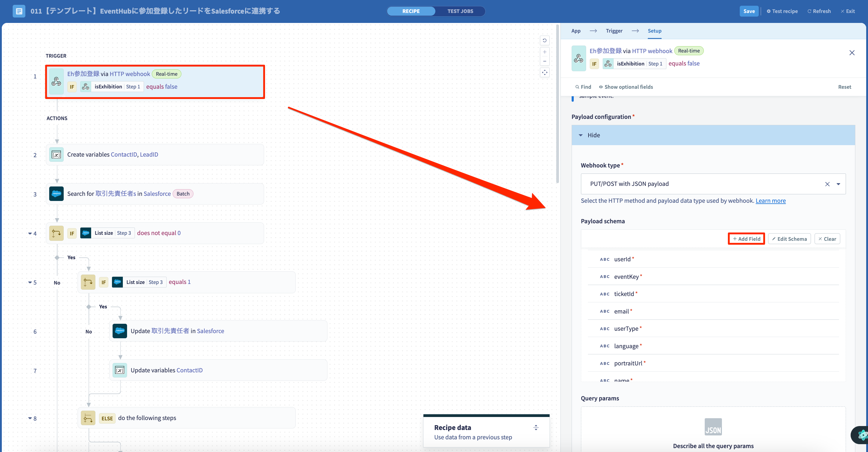
Task: Click the ELSE branch icon on step 8
Action: tap(88, 418)
